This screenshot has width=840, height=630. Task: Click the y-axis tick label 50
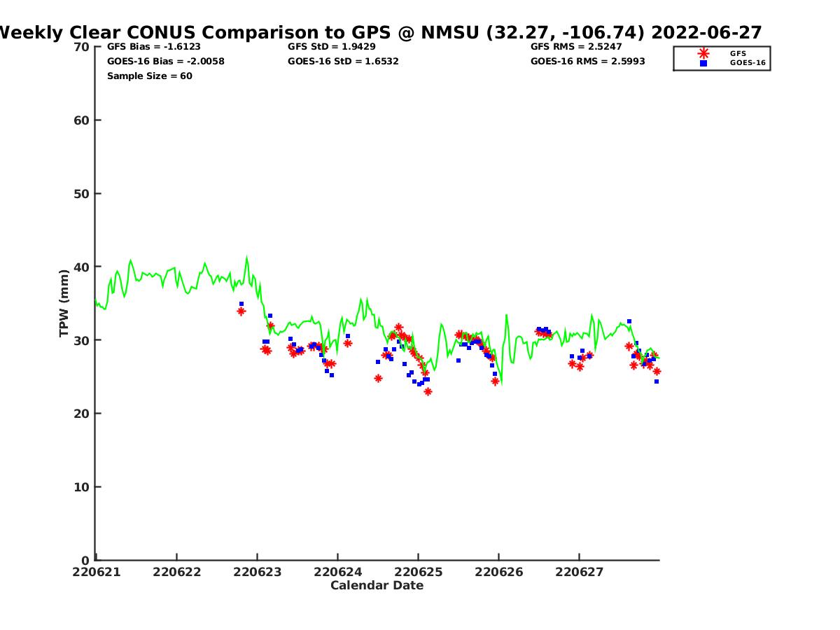82,194
